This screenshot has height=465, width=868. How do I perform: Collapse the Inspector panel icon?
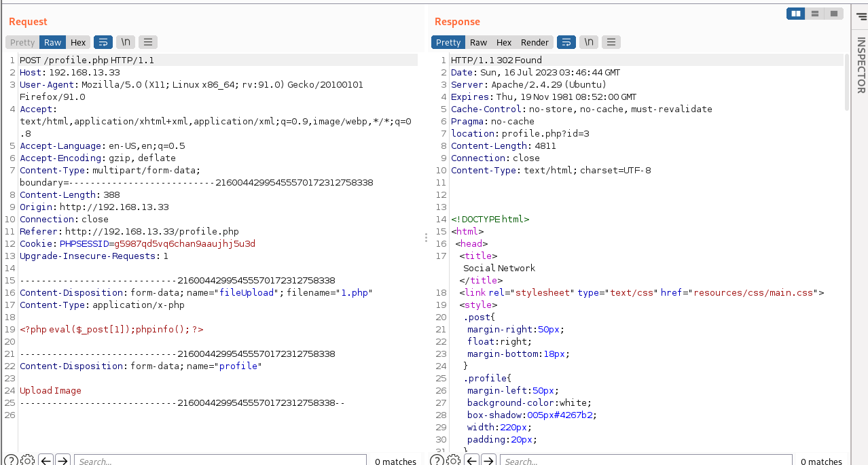click(x=861, y=16)
